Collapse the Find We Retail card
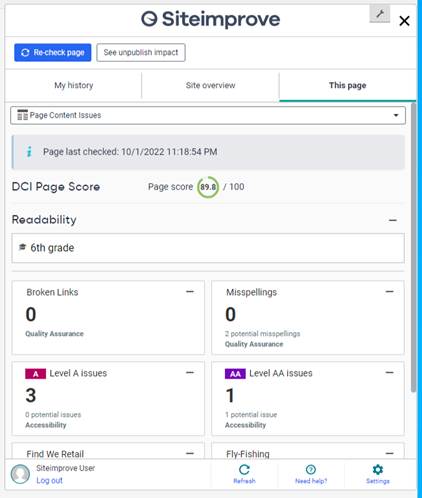This screenshot has width=422, height=498. tap(190, 453)
